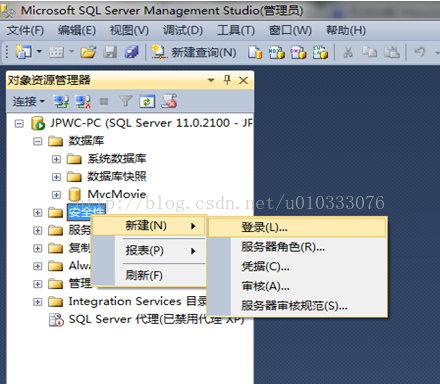440x384 pixels.
Task: Open dropdown arrow beside New Project icon
Action: point(39,52)
